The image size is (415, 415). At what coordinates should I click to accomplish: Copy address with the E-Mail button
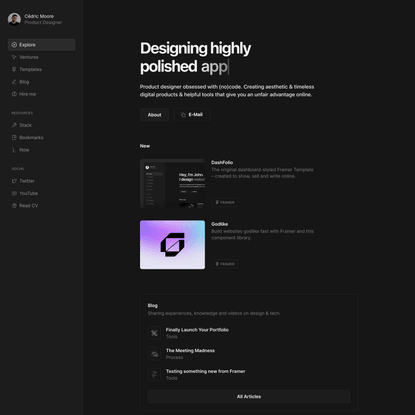[192, 115]
